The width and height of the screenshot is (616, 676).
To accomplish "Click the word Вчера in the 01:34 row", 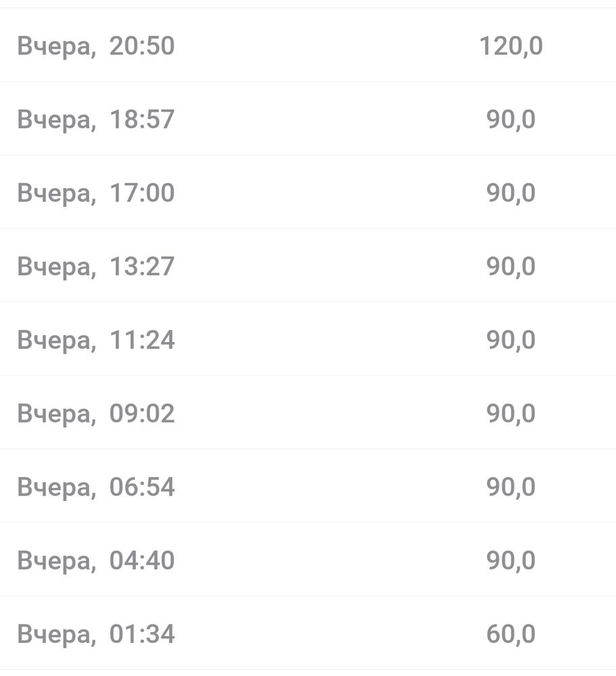I will point(54,635).
